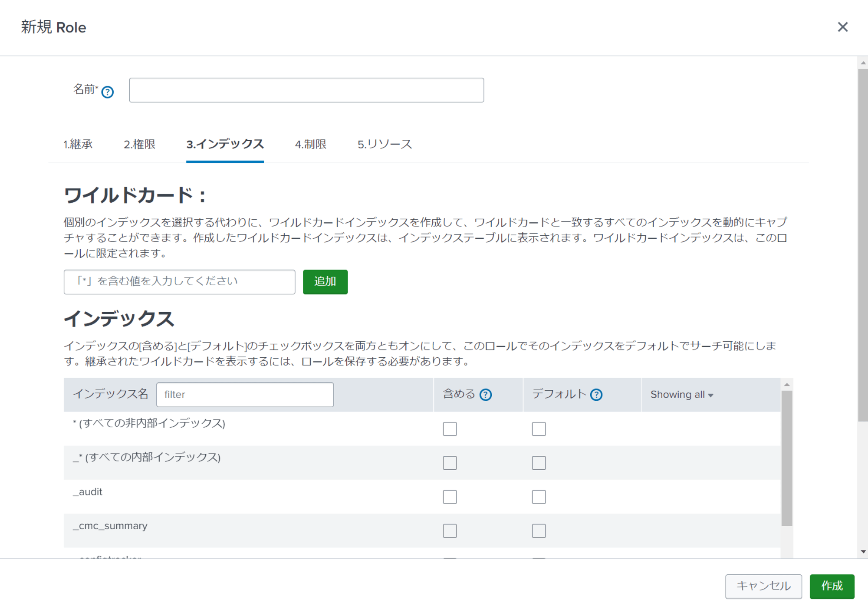868x613 pixels.
Task: Click the _* (すべての内部インデックス) row label
Action: (x=147, y=457)
